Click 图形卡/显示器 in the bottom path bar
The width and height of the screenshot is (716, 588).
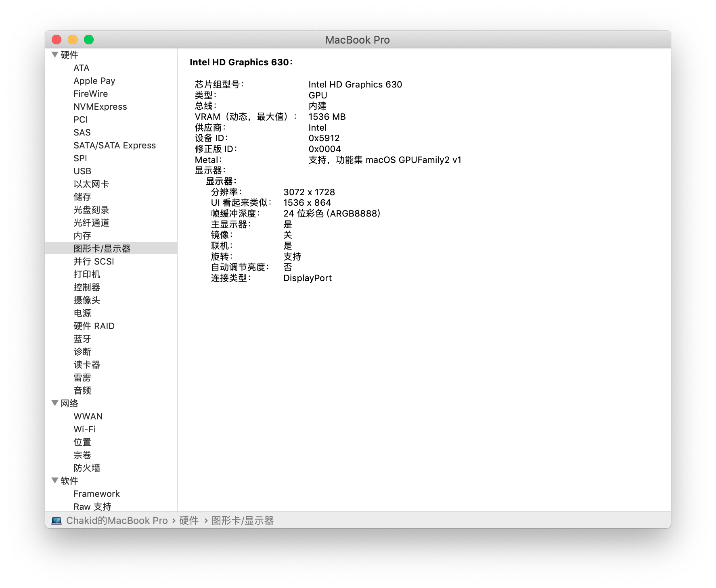point(243,521)
